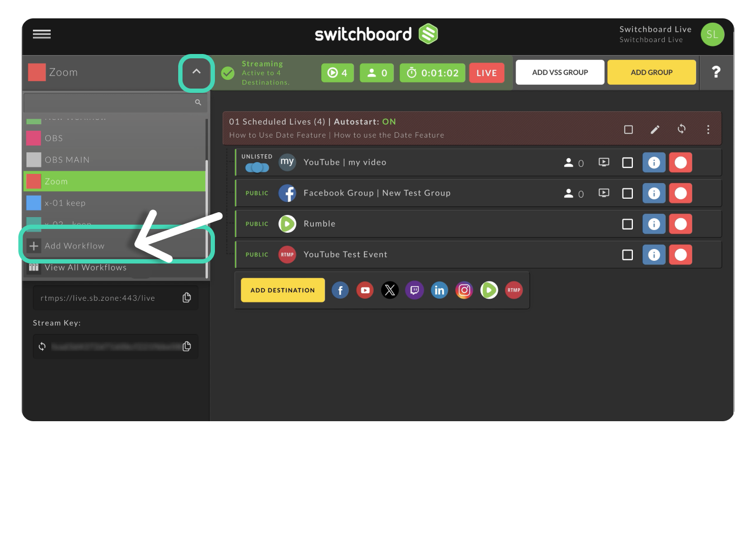This screenshot has height=540, width=756.
Task: Copy the rtmps server URL
Action: coord(187,298)
